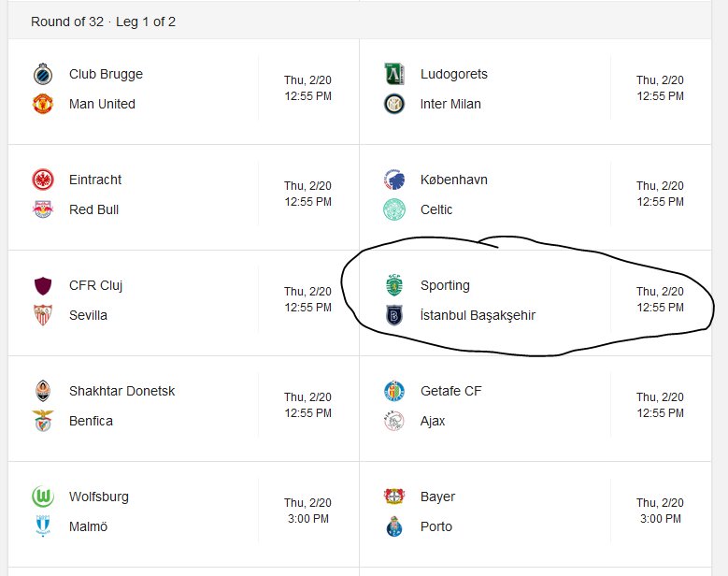Select the Sporting green crest
The height and width of the screenshot is (576, 728).
394,285
